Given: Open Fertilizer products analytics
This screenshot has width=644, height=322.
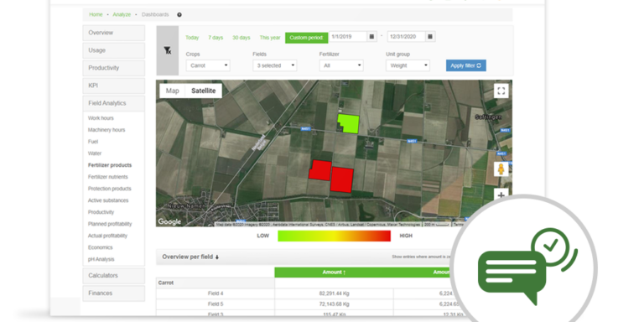Looking at the screenshot, I should pyautogui.click(x=110, y=165).
